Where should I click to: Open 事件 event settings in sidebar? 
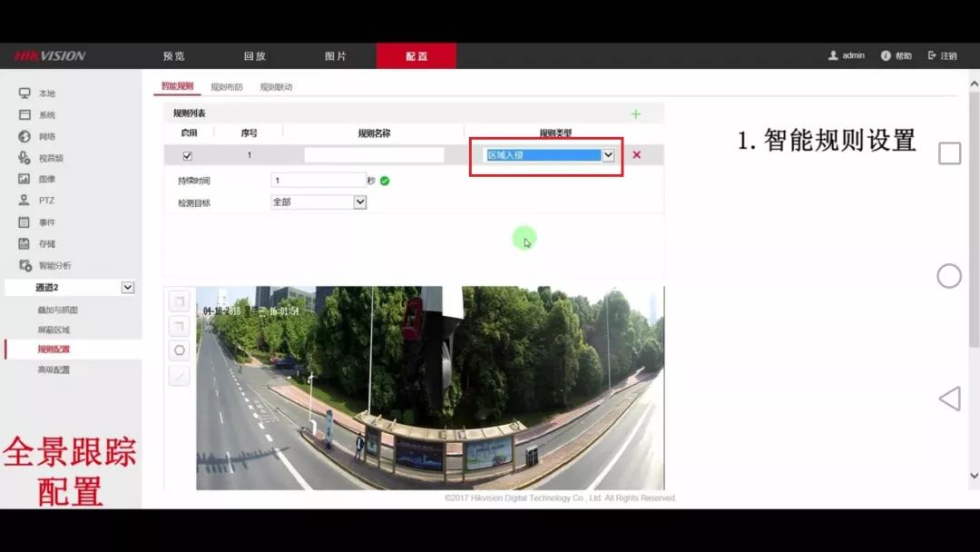(x=45, y=222)
